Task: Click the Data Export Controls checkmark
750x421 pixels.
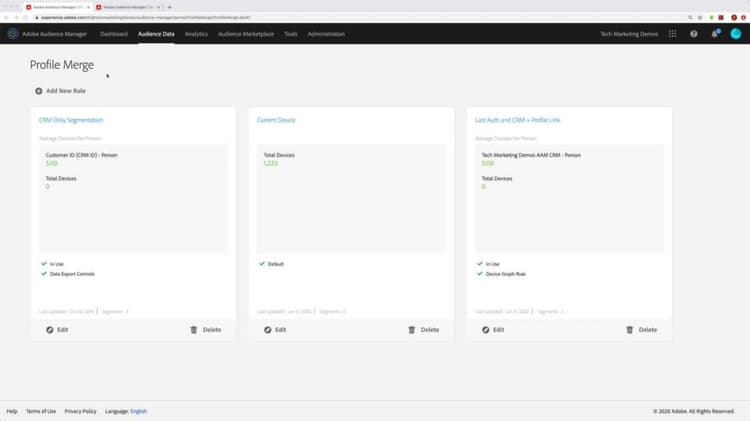Action: pyautogui.click(x=44, y=274)
